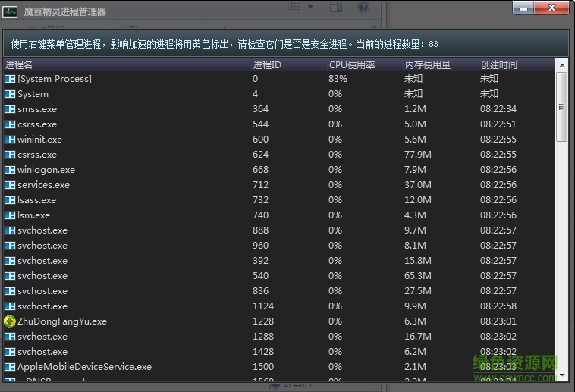The image size is (575, 392).
Task: Click the vertical scrollbar thumb
Action: [x=561, y=110]
